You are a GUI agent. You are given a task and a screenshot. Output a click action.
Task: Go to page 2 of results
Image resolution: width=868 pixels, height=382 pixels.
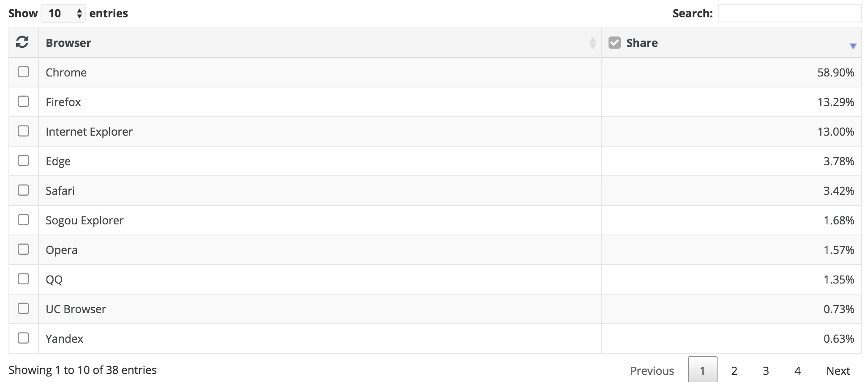tap(734, 371)
